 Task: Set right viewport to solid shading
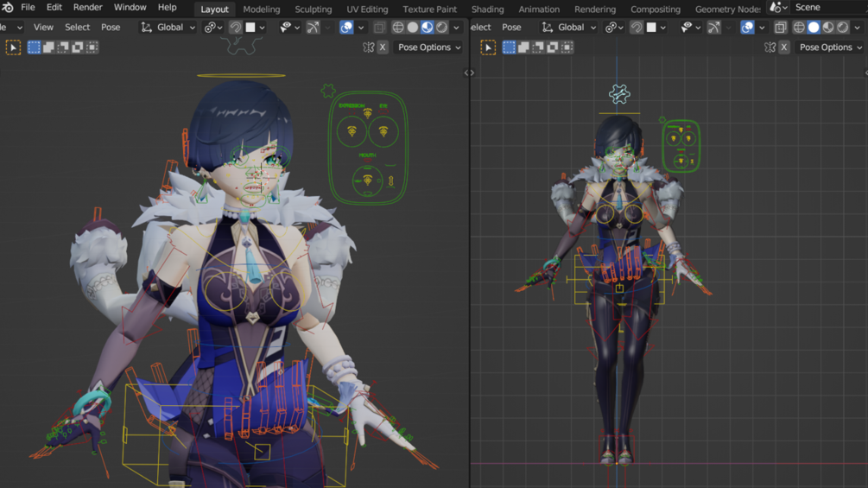coord(814,27)
